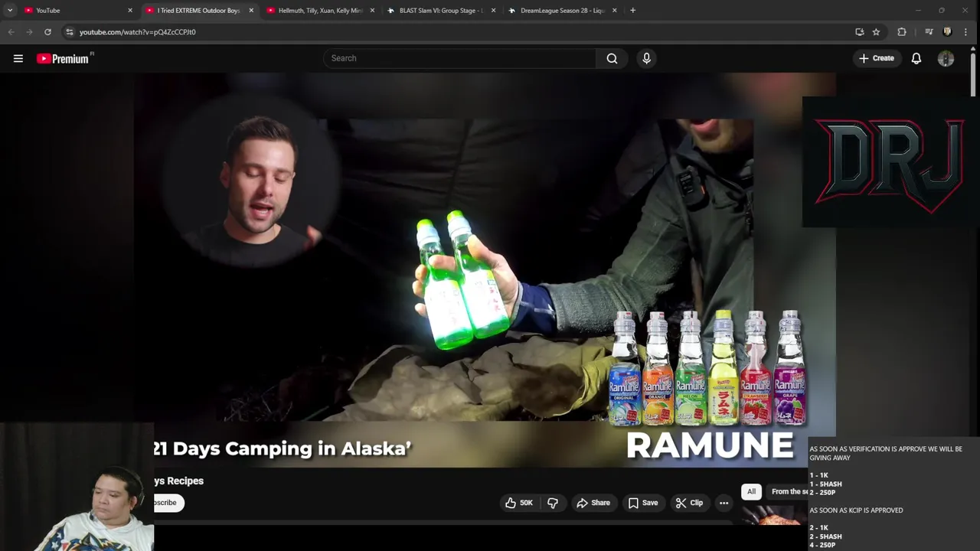Open the YouTube guide hamburger menu
980x551 pixels.
pyautogui.click(x=18, y=58)
